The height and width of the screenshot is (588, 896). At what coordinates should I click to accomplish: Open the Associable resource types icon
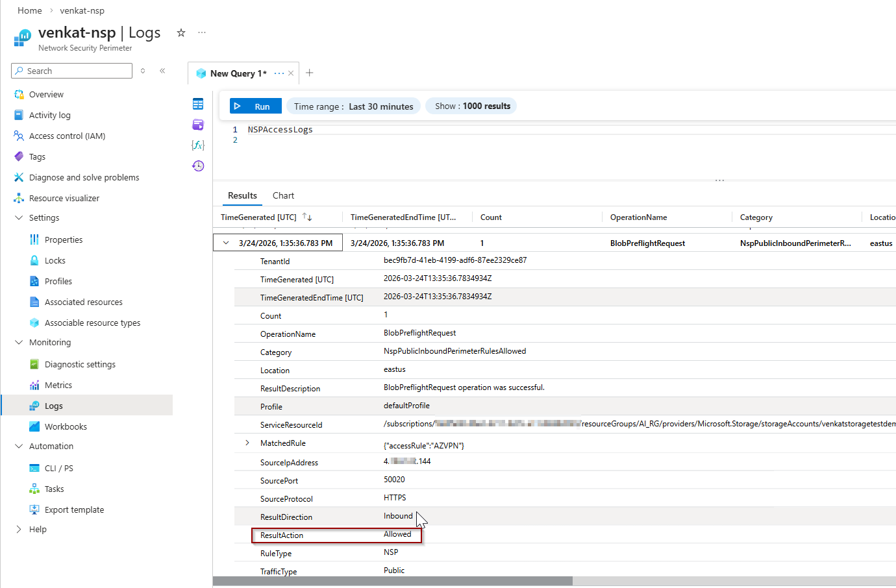point(34,323)
